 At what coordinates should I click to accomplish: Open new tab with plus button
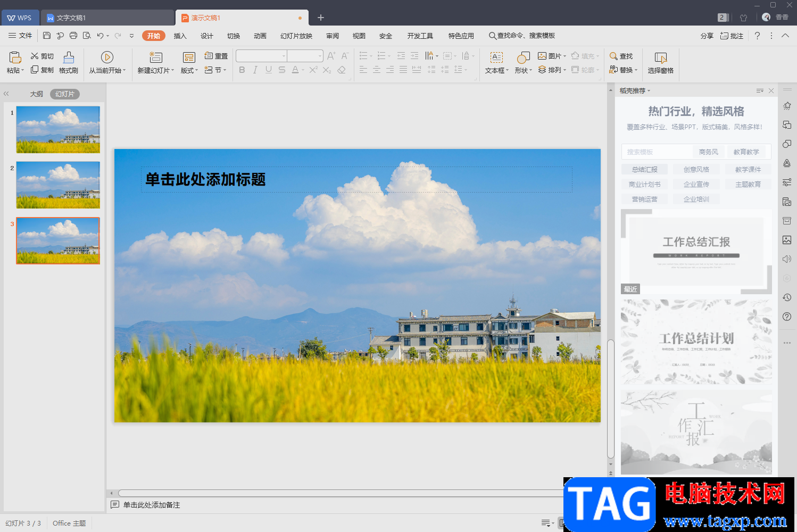tap(321, 18)
